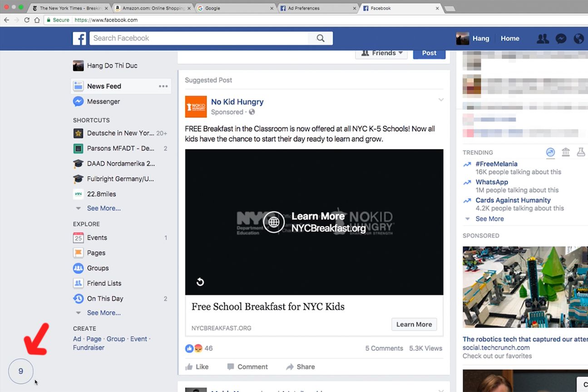
Task: Open Messenger in the left sidebar
Action: pyautogui.click(x=104, y=101)
